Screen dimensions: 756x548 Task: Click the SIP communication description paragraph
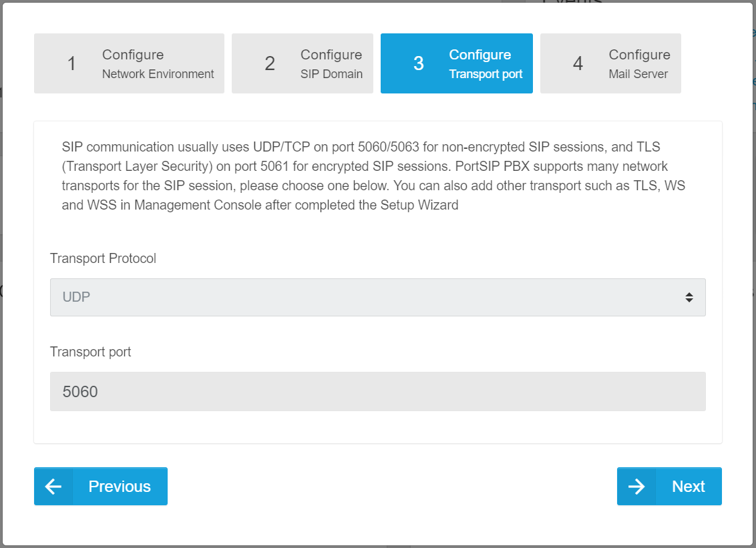point(374,176)
